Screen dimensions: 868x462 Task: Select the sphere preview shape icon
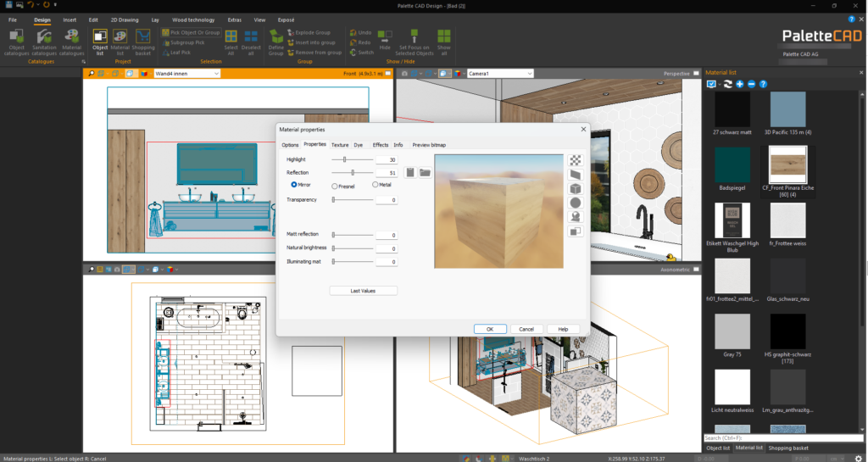575,203
